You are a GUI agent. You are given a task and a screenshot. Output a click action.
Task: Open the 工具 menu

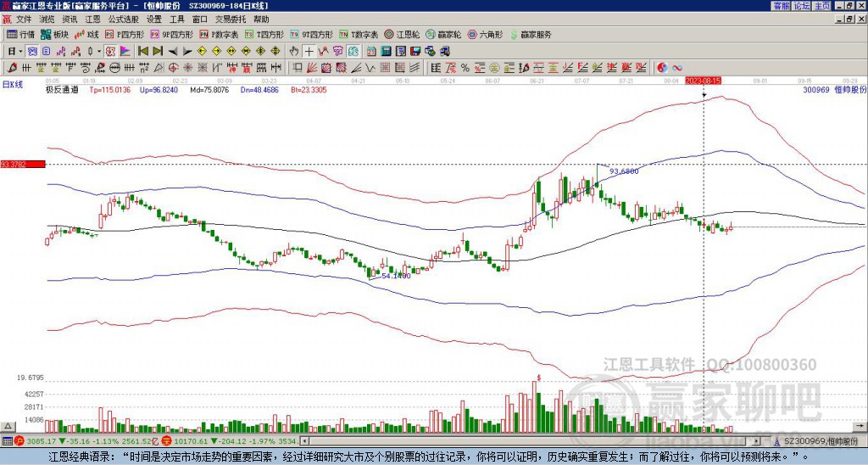tap(176, 20)
